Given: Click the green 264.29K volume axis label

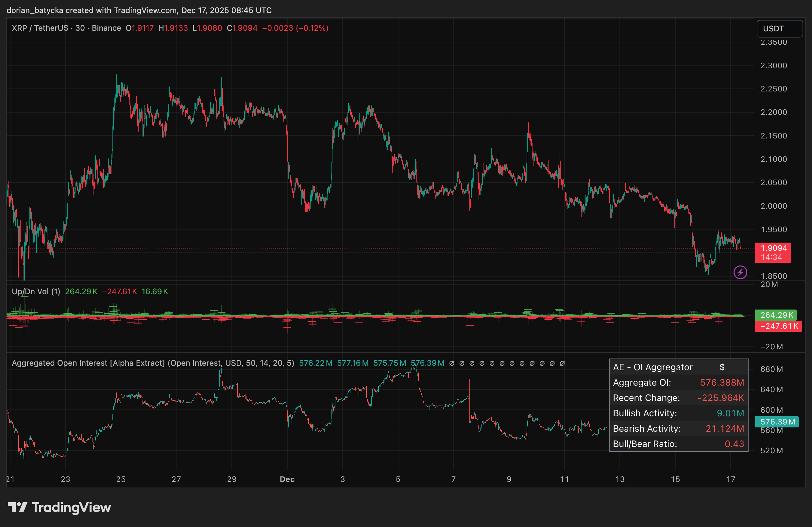Looking at the screenshot, I should pyautogui.click(x=776, y=315).
